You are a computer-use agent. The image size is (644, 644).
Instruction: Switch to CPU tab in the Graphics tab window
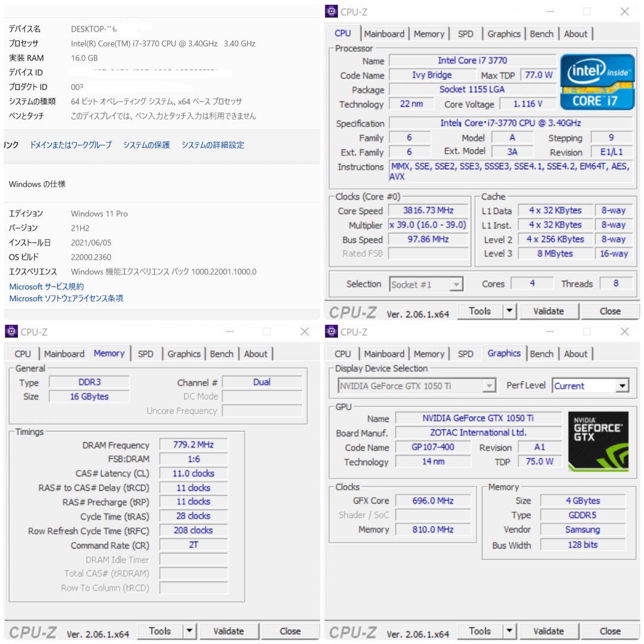click(x=342, y=354)
